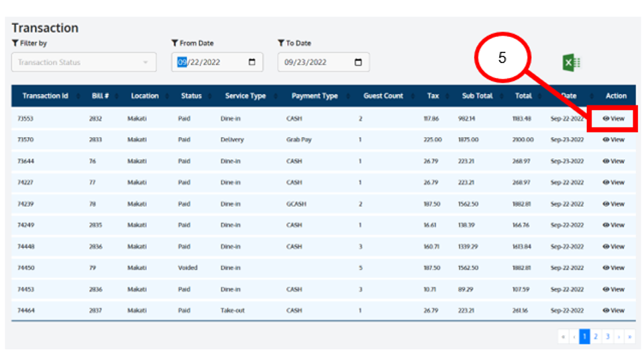Sort by Tax column
The height and width of the screenshot is (360, 644).
pyautogui.click(x=433, y=96)
